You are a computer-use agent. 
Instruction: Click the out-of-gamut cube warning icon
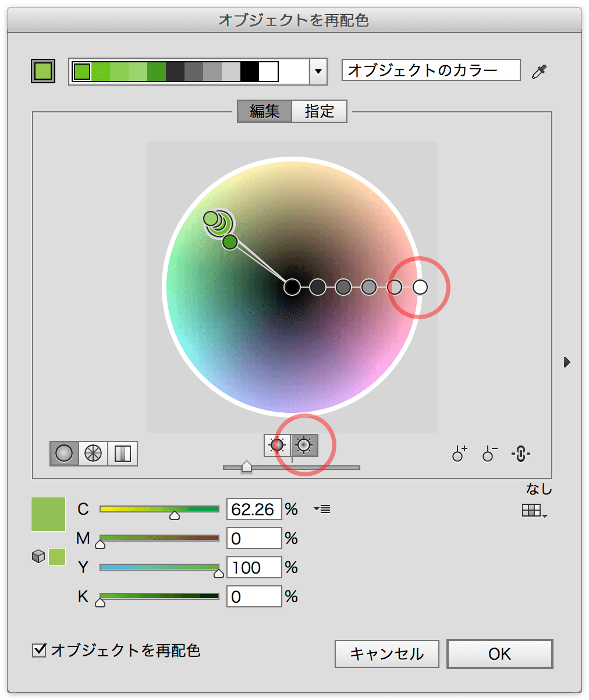coord(38,557)
